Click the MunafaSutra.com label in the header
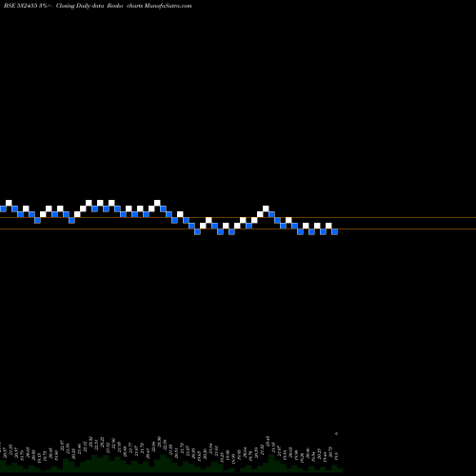476x476 pixels. (x=168, y=6)
